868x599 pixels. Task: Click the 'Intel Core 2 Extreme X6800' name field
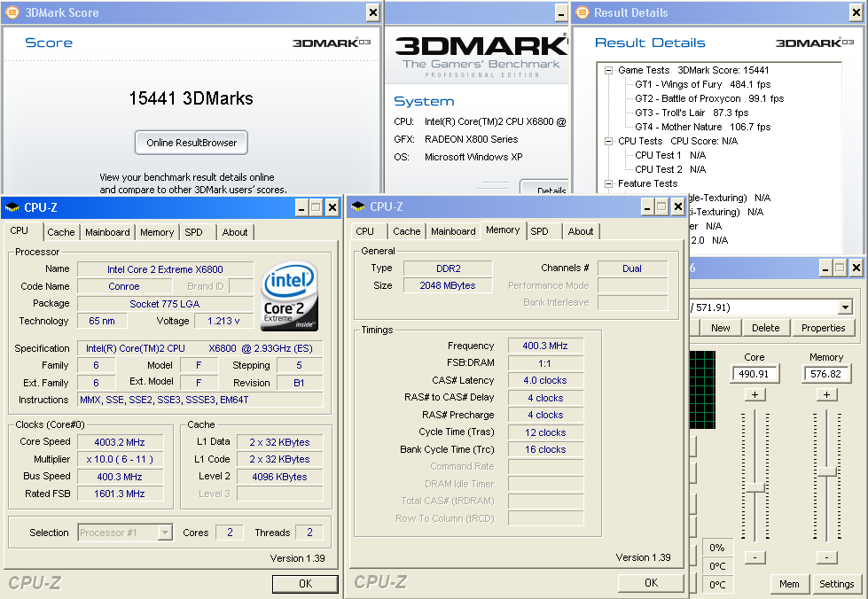[165, 269]
